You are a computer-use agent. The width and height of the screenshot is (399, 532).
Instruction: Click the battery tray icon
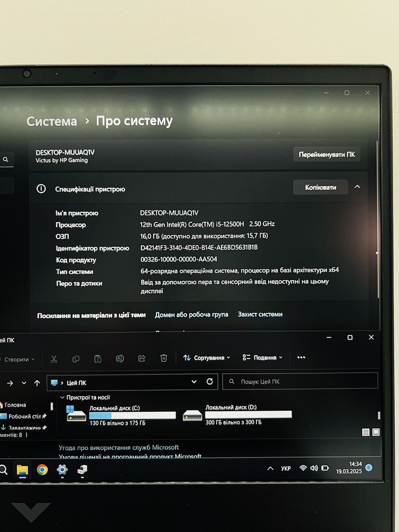pyautogui.click(x=325, y=468)
